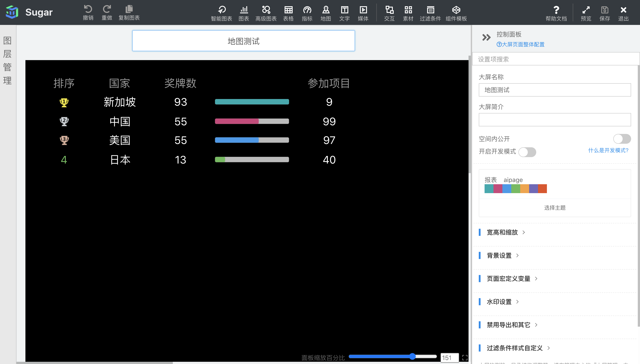Copy chart using 复制图表 icon
The height and width of the screenshot is (364, 640).
129,12
